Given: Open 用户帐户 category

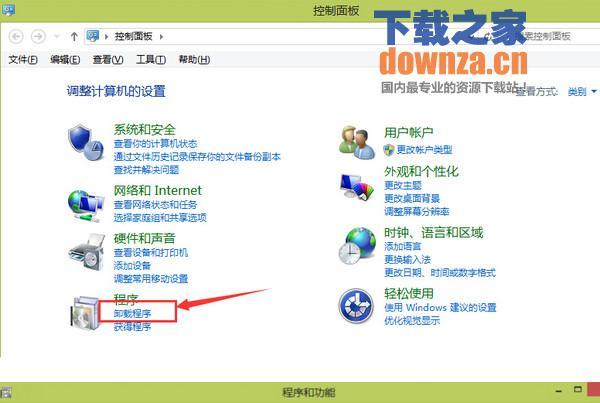Looking at the screenshot, I should point(409,133).
